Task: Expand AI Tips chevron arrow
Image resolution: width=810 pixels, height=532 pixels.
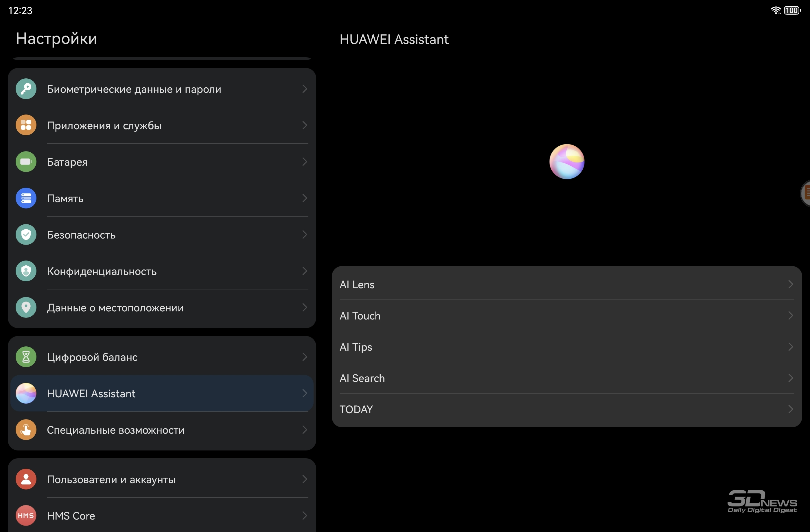Action: coord(791,347)
